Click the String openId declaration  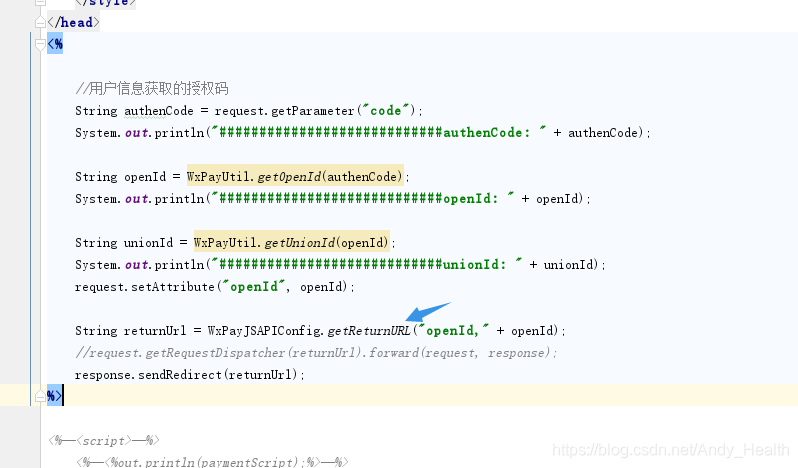pyautogui.click(x=121, y=177)
